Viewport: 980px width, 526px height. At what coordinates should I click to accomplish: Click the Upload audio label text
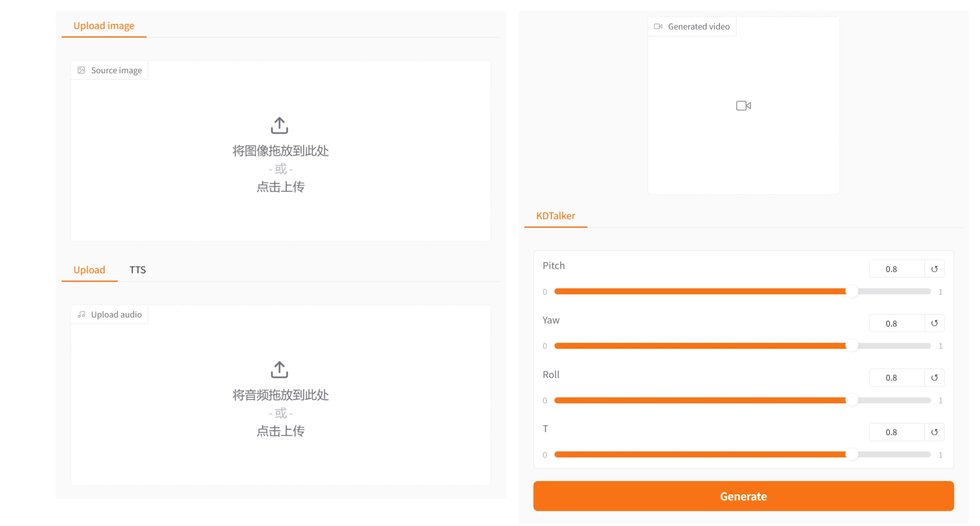(116, 315)
